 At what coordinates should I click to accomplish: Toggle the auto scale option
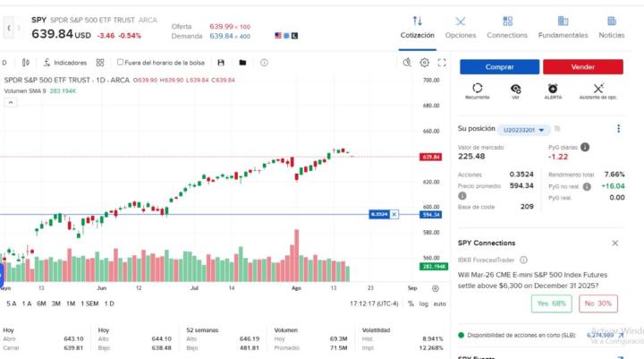439,303
